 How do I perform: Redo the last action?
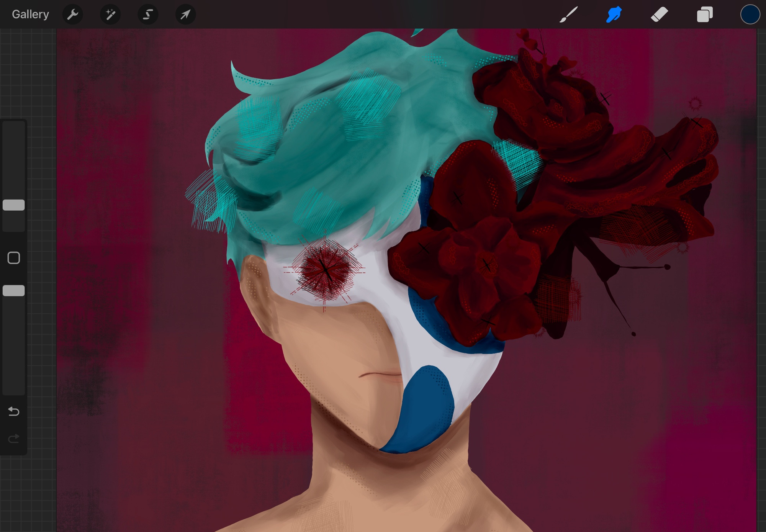coord(14,438)
